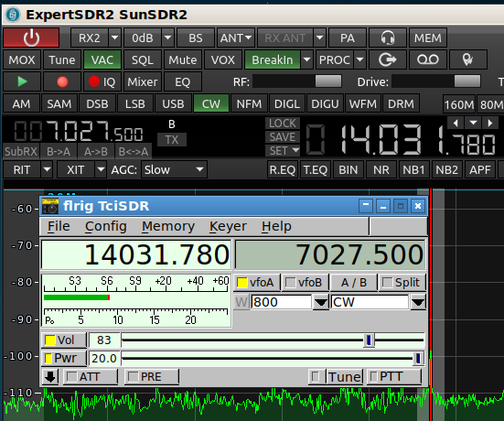Enable NR noise reduction

[x=381, y=169]
